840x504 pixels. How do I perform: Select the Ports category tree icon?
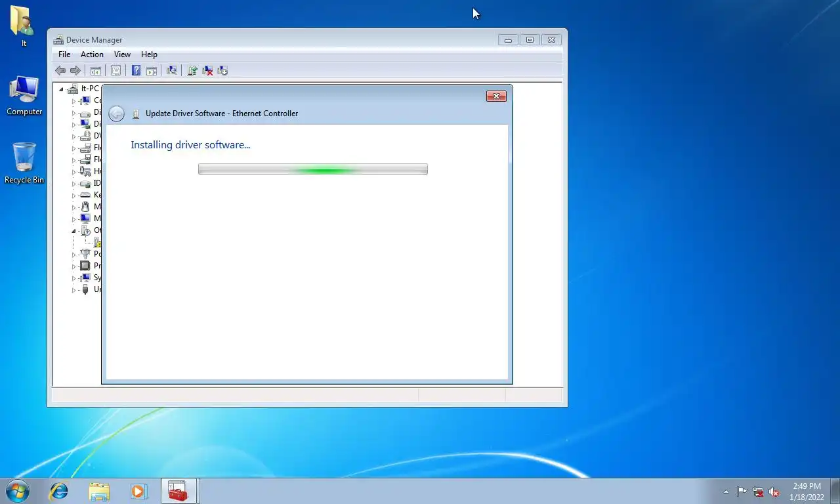tap(85, 254)
